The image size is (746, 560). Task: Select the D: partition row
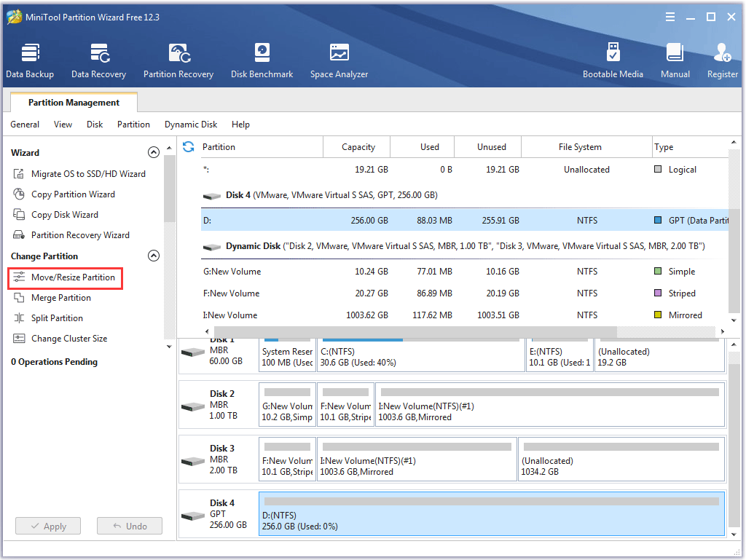point(464,220)
